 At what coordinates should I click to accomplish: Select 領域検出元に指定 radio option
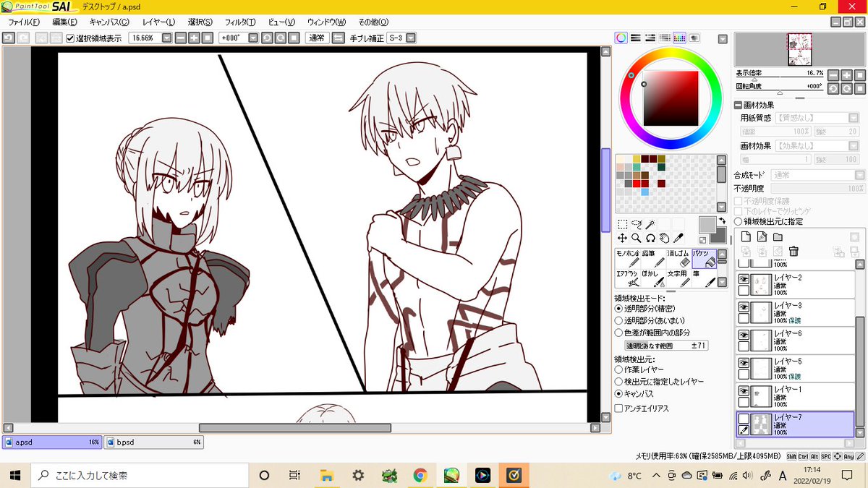[739, 222]
